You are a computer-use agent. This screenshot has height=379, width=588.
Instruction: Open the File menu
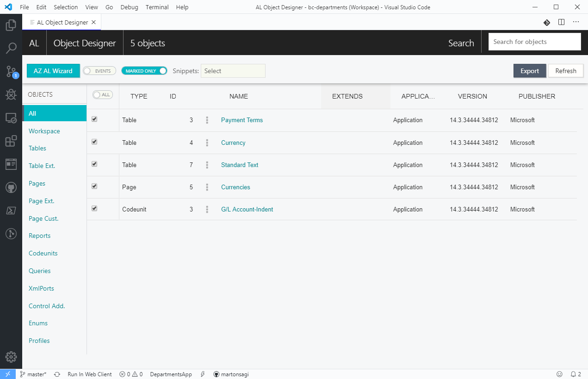click(25, 7)
